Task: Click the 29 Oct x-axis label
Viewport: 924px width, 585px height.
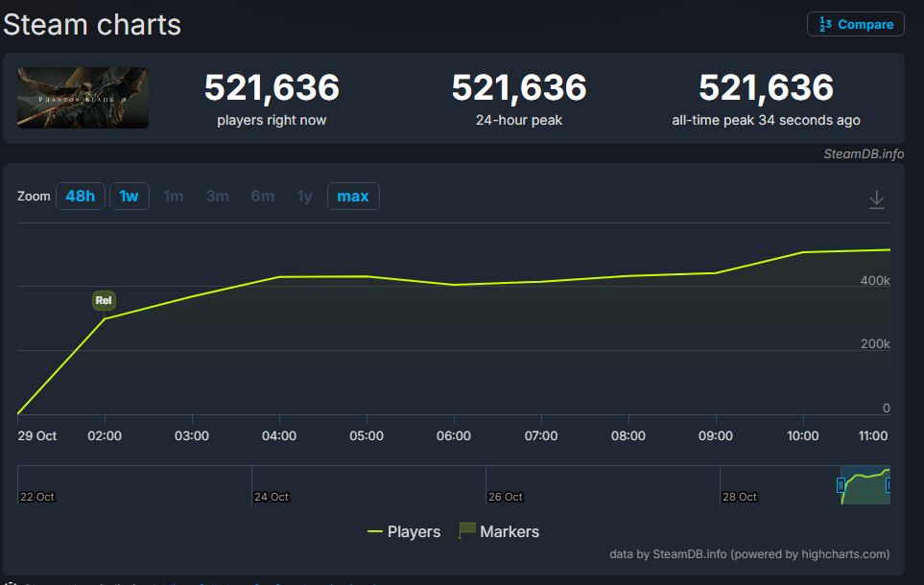Action: pyautogui.click(x=37, y=436)
